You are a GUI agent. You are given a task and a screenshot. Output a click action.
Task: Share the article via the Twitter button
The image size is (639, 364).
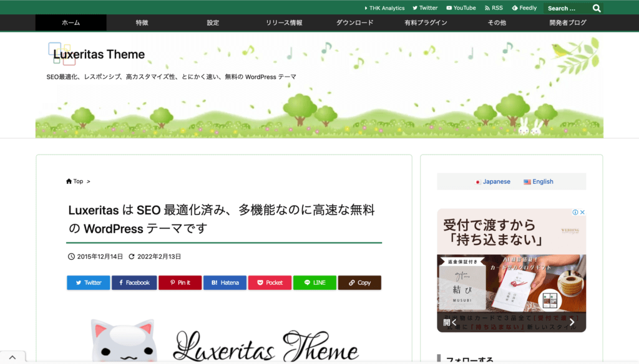[x=89, y=282]
